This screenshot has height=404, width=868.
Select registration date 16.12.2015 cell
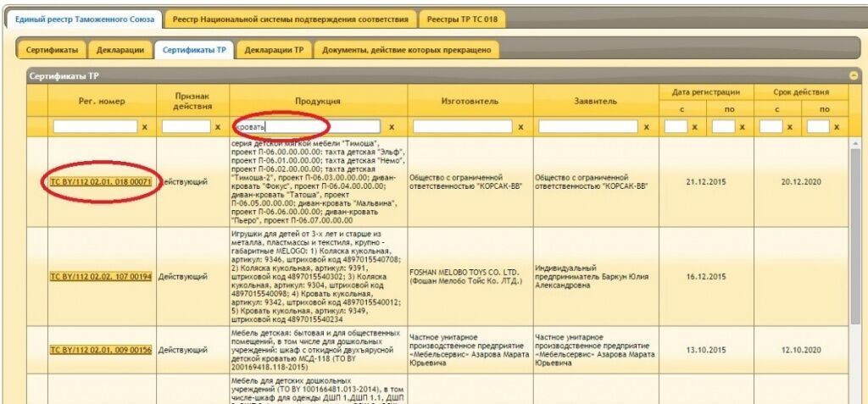tap(706, 277)
